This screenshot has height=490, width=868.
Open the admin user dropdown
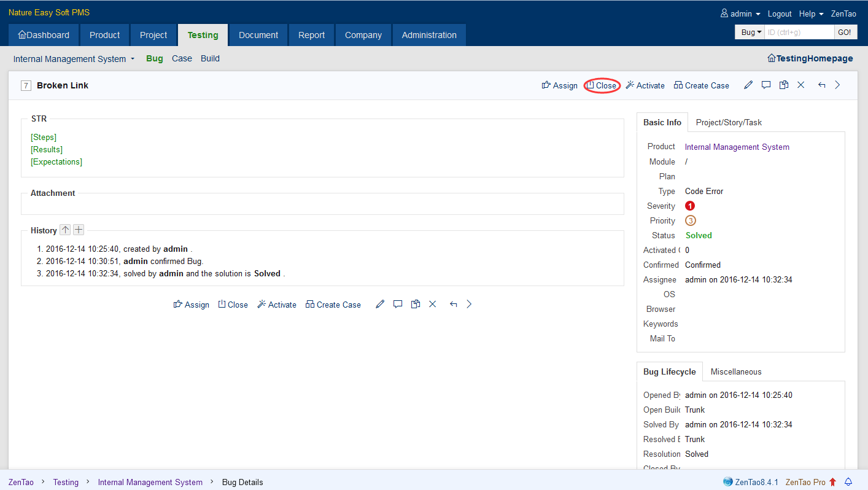tap(740, 14)
